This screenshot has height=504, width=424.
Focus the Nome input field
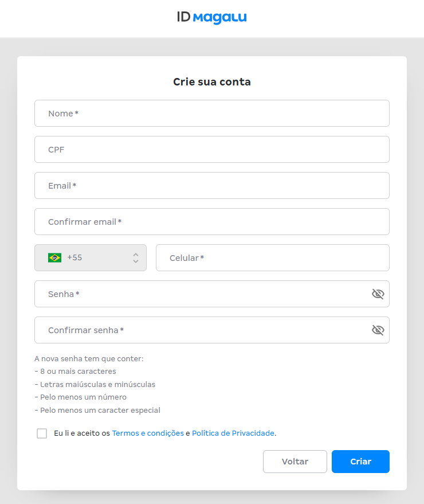point(212,114)
